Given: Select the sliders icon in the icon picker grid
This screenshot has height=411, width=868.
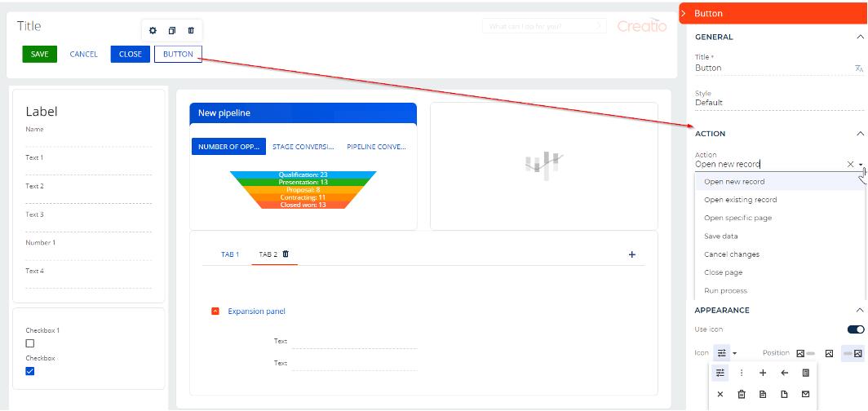Looking at the screenshot, I should coord(720,373).
